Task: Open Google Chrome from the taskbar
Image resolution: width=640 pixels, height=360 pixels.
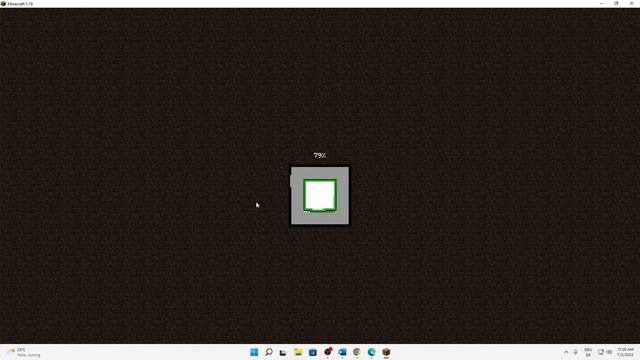Action: (357, 352)
